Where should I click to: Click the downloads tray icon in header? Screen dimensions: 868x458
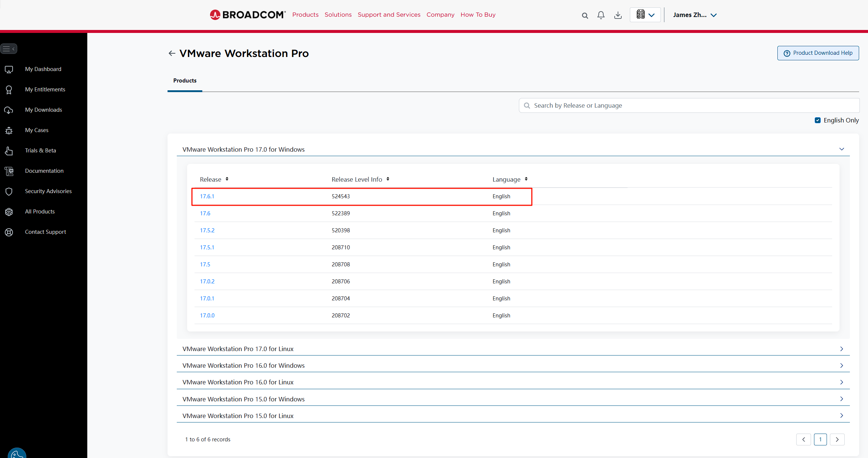tap(618, 15)
